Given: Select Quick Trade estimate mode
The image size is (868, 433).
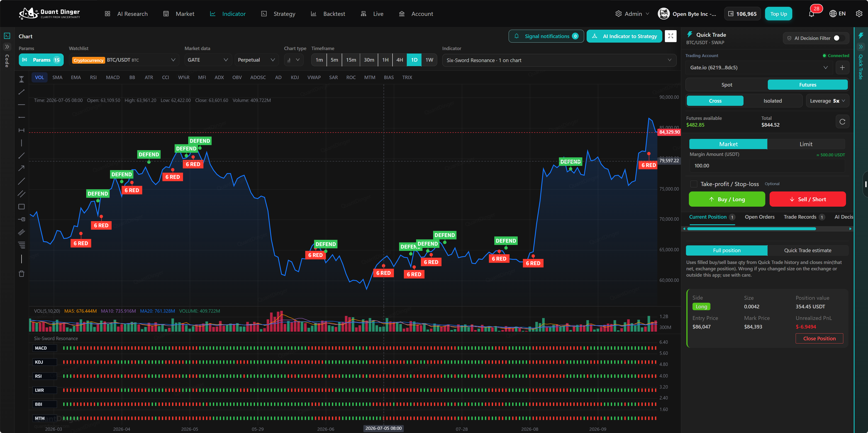Looking at the screenshot, I should 808,251.
